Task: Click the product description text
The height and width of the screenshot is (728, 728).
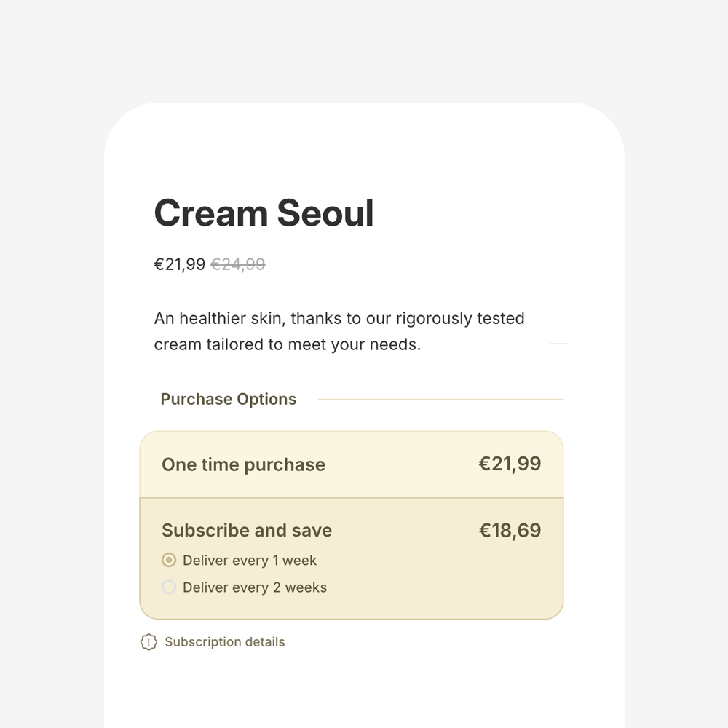Action: tap(339, 331)
